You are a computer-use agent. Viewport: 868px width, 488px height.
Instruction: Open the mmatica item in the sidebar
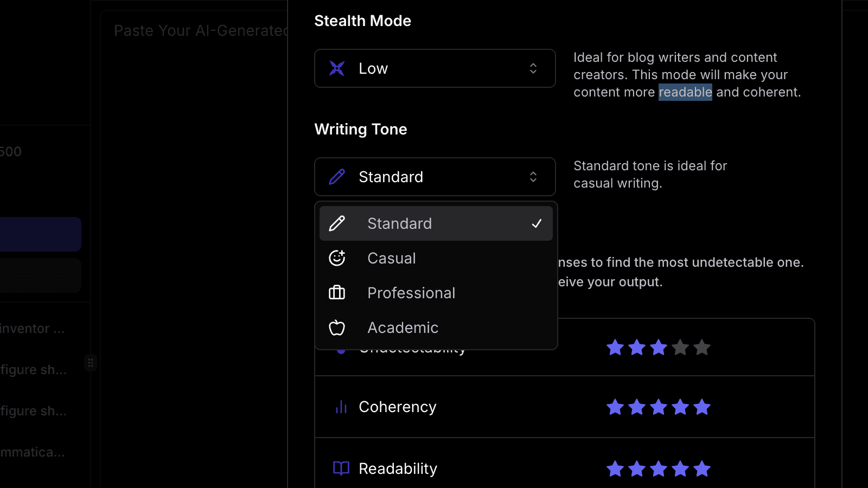pyautogui.click(x=33, y=452)
